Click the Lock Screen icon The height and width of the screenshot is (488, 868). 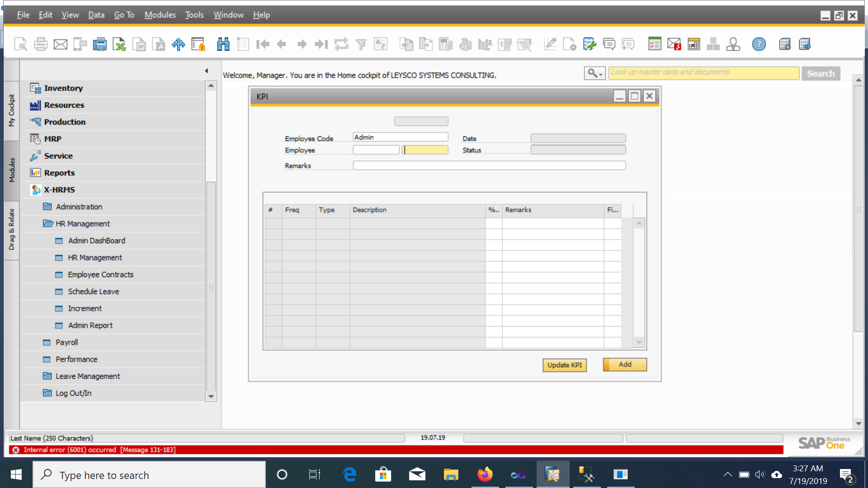pyautogui.click(x=198, y=44)
